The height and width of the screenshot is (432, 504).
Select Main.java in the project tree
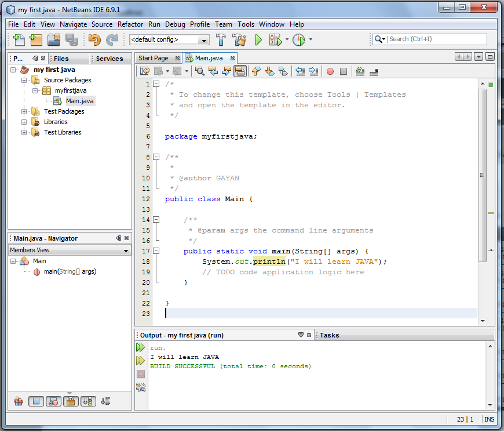(x=79, y=101)
